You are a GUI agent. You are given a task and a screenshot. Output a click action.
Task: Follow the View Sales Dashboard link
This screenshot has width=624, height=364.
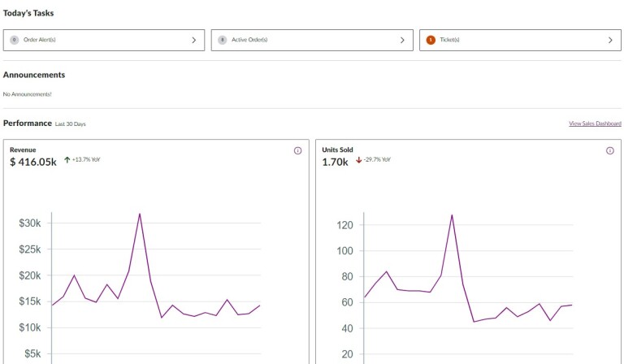tap(595, 123)
